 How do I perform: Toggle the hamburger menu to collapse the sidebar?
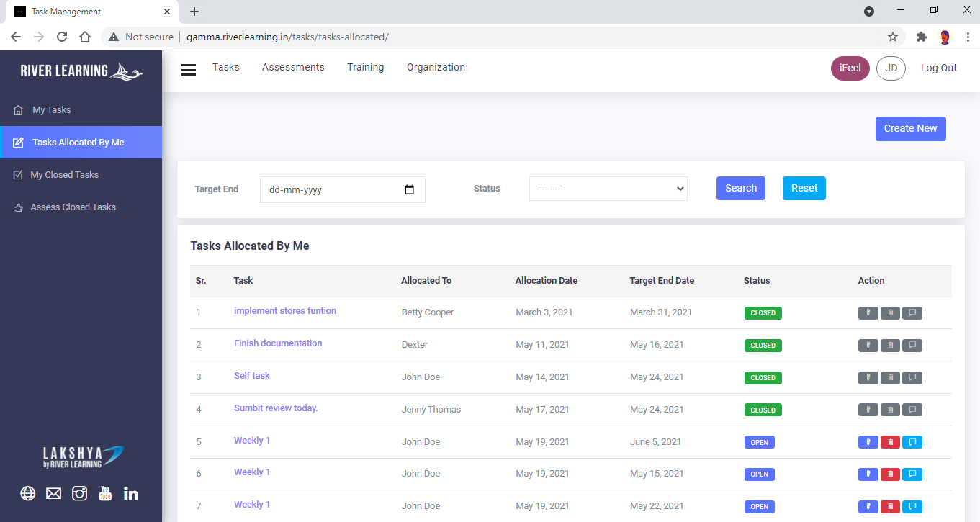[x=189, y=69]
